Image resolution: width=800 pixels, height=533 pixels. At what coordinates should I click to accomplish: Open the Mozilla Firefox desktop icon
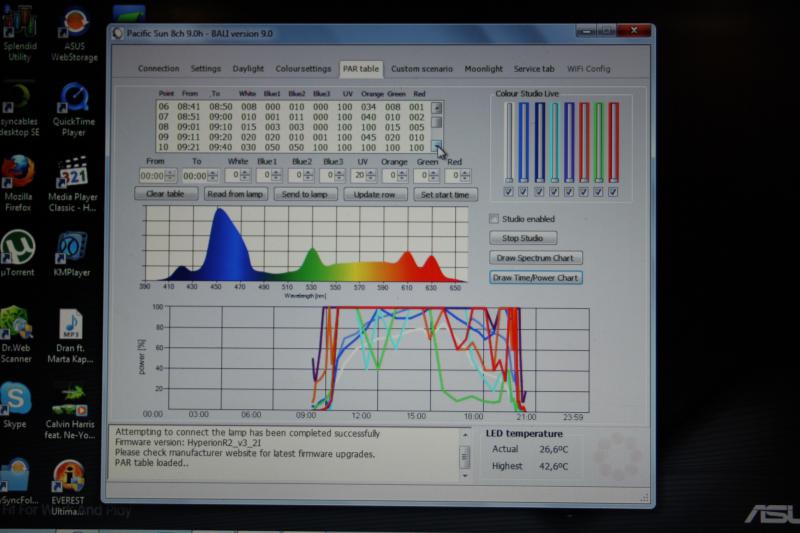click(x=18, y=171)
